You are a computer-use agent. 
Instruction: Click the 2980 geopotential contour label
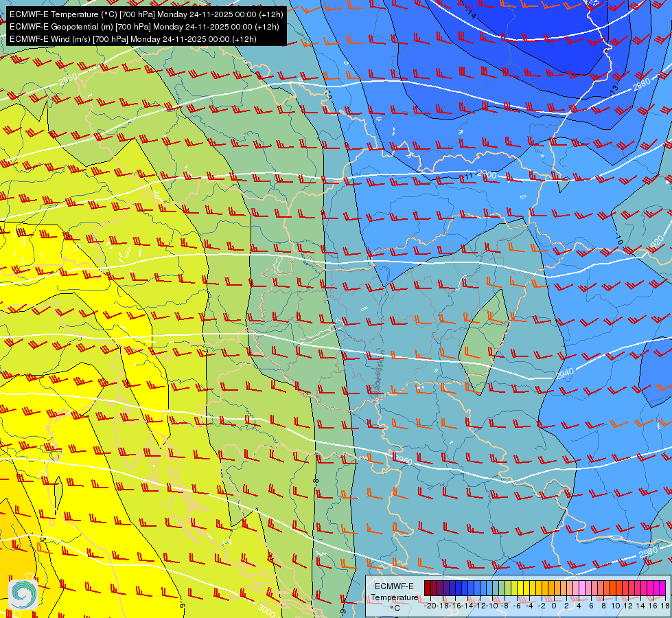647,552
